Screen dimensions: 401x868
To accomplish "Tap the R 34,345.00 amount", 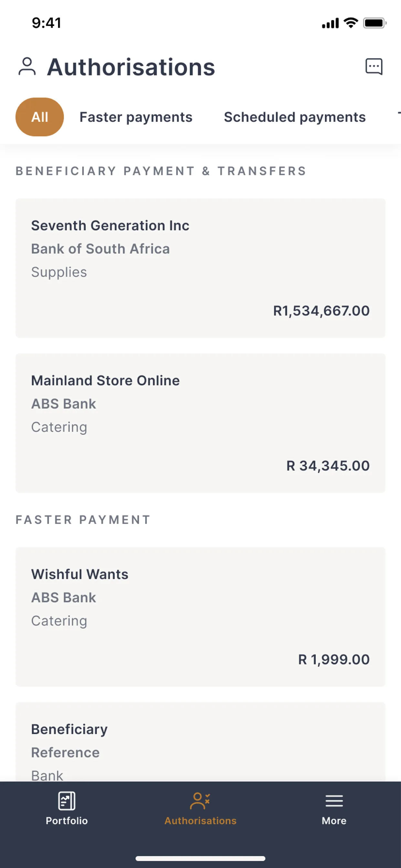I will pos(328,466).
